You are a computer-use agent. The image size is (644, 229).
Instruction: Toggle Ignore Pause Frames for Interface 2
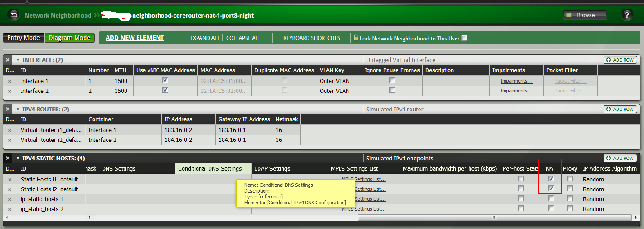click(393, 90)
